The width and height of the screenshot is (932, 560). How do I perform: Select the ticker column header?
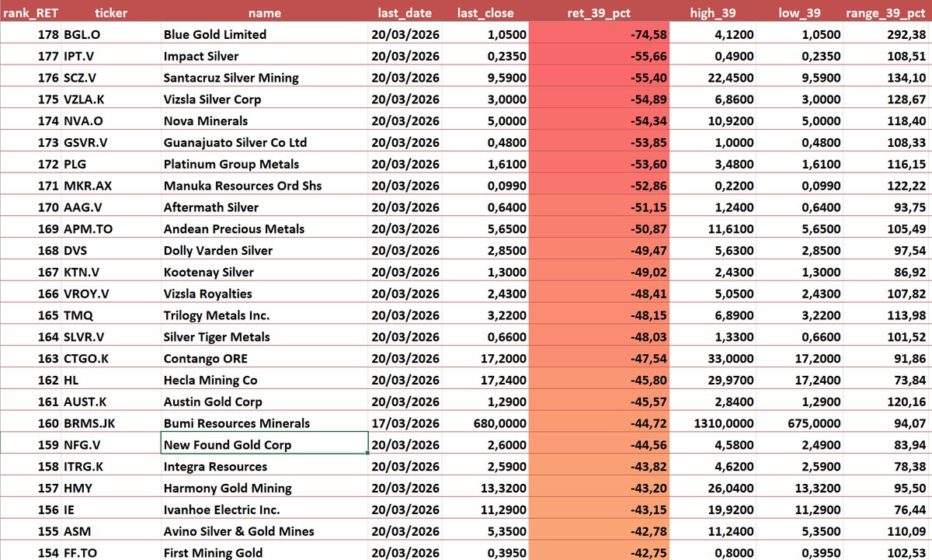coord(111,12)
